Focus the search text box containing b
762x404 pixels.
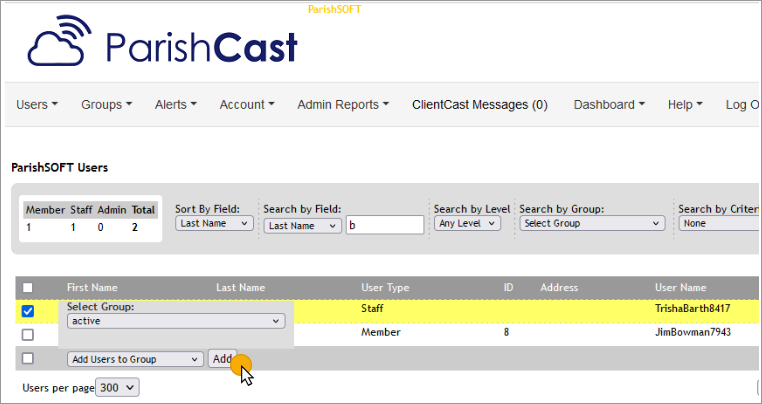[385, 226]
